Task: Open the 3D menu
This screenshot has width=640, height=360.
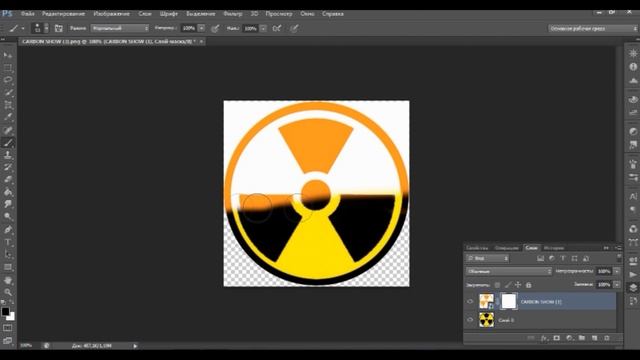Action: click(x=254, y=13)
